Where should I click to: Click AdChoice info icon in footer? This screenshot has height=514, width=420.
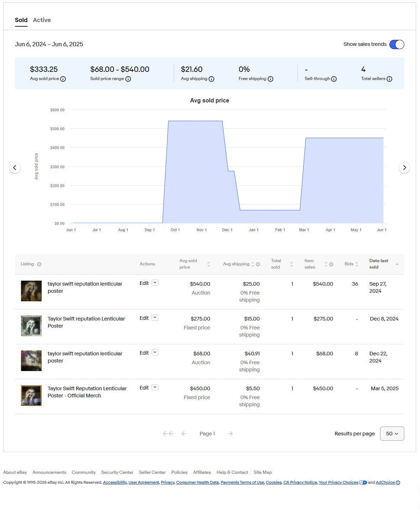pyautogui.click(x=398, y=483)
